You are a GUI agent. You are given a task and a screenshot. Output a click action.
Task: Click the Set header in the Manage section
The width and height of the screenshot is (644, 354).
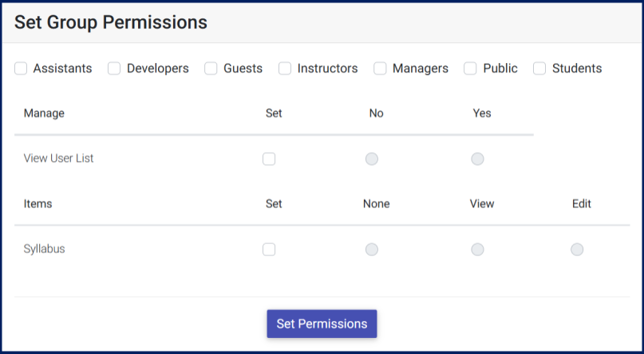point(274,113)
